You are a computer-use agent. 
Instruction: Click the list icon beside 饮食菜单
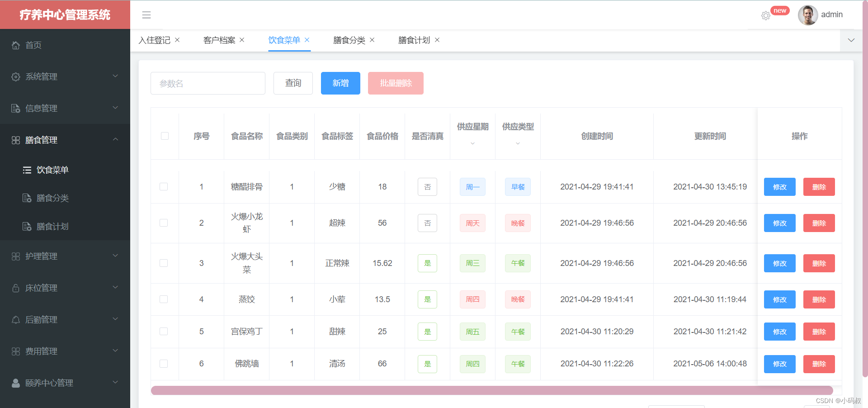coord(27,170)
